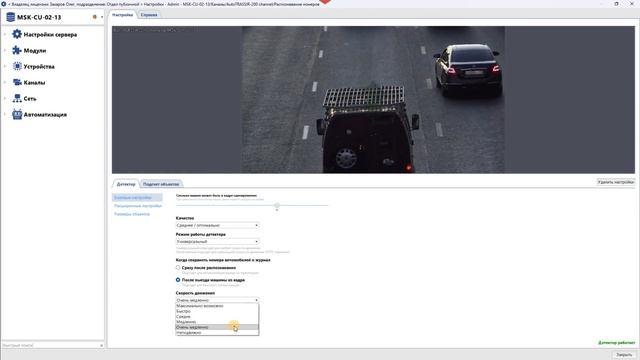Click the camera icon for Каналы

tap(17, 82)
